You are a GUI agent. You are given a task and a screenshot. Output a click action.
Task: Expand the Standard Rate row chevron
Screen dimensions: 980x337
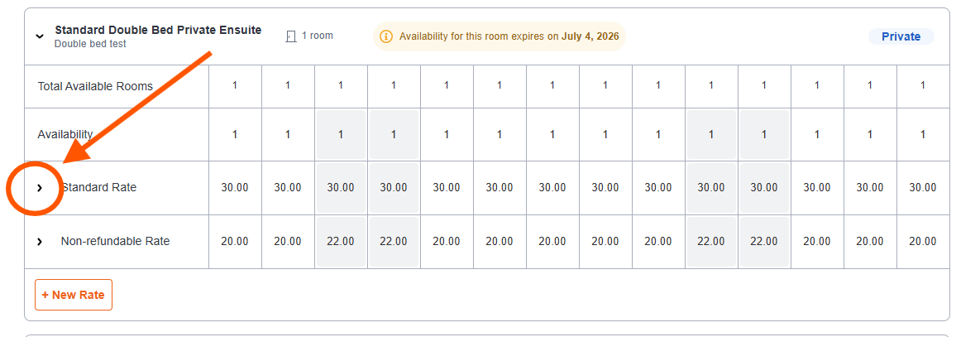click(40, 188)
